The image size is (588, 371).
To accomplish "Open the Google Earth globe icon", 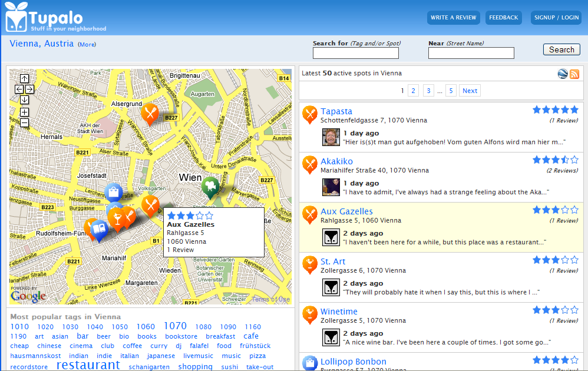I will click(563, 74).
